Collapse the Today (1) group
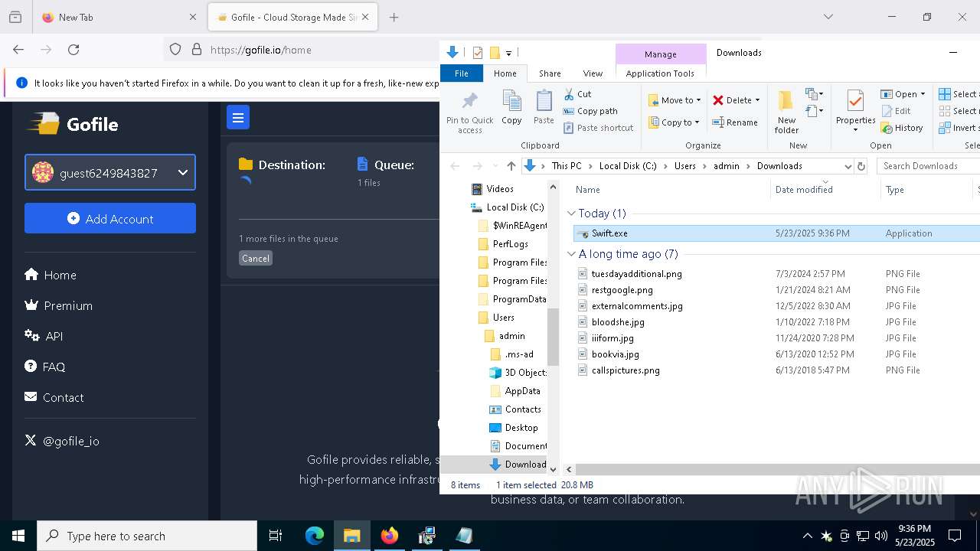The image size is (980, 551). pos(571,214)
